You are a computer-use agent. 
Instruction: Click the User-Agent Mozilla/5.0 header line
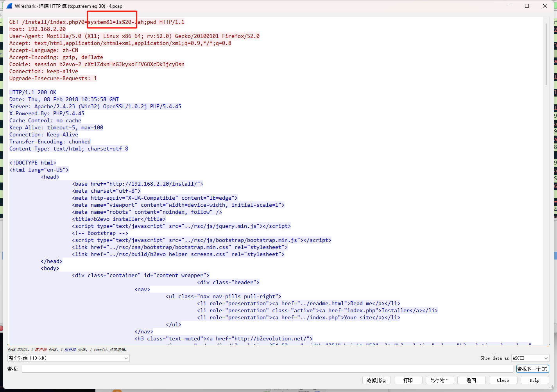pyautogui.click(x=134, y=36)
